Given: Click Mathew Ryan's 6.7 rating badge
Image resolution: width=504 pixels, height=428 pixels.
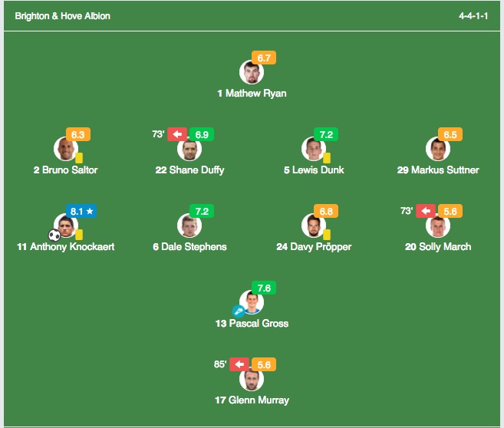Looking at the screenshot, I should 264,58.
